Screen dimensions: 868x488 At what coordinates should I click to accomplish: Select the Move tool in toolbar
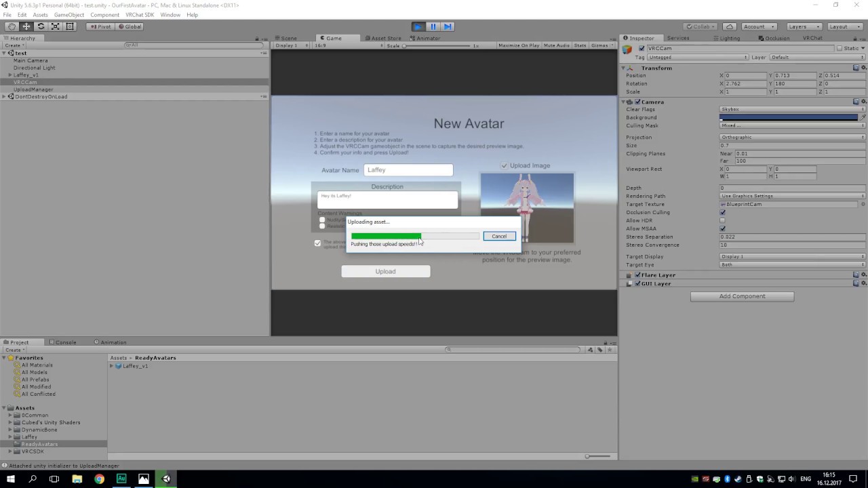[x=26, y=26]
